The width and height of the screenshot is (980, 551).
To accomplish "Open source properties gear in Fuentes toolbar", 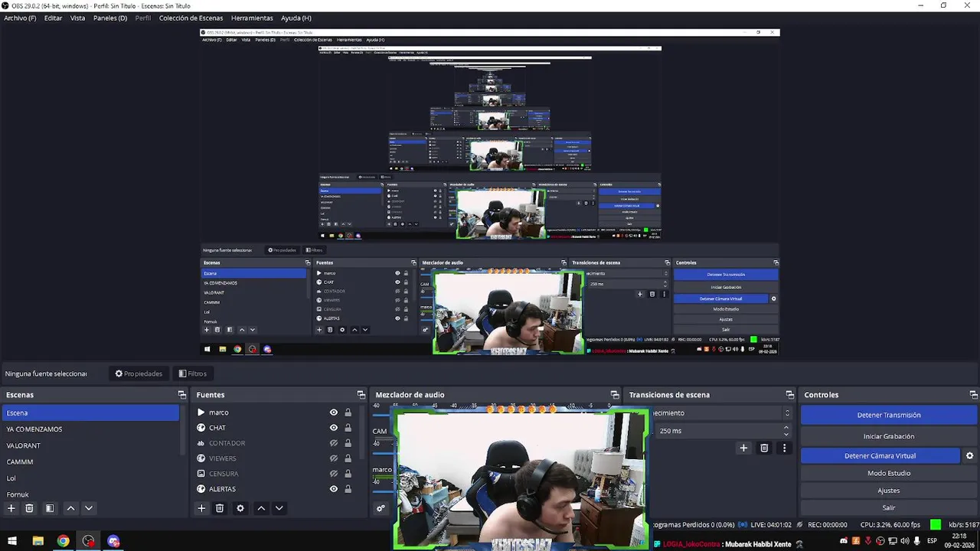I will coord(240,508).
